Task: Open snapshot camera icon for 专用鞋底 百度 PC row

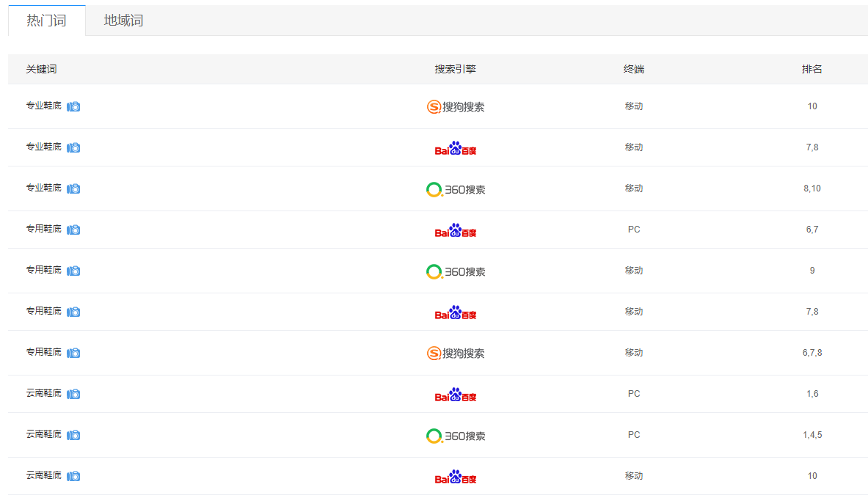Action: coord(73,230)
